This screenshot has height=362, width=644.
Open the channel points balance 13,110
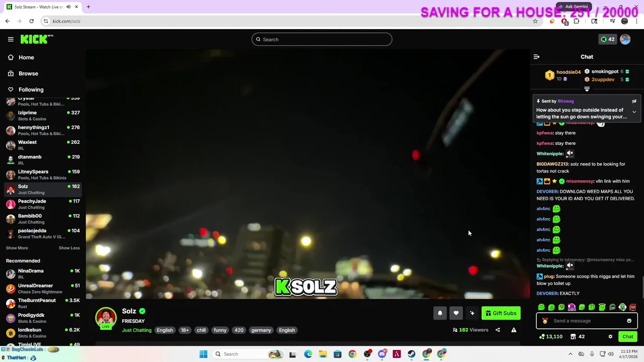(x=550, y=336)
